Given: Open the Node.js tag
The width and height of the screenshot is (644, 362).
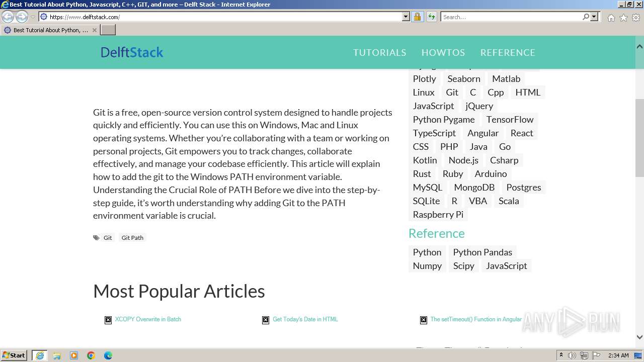Looking at the screenshot, I should pyautogui.click(x=463, y=160).
